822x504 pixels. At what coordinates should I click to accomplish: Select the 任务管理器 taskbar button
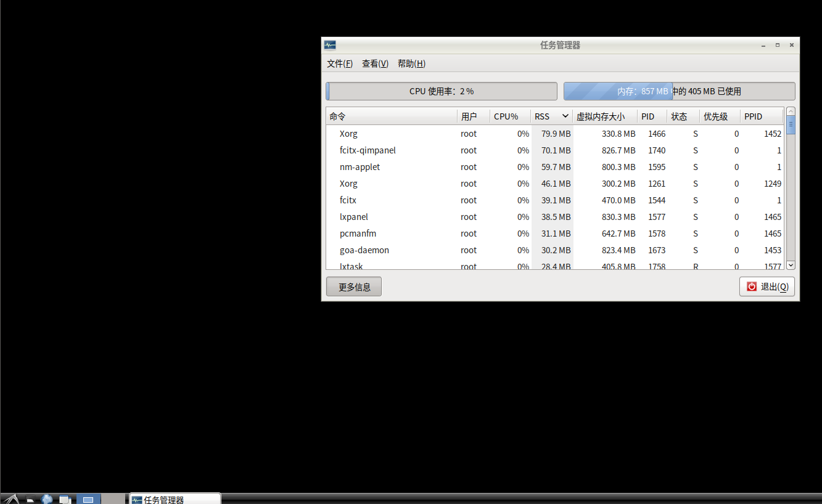175,499
